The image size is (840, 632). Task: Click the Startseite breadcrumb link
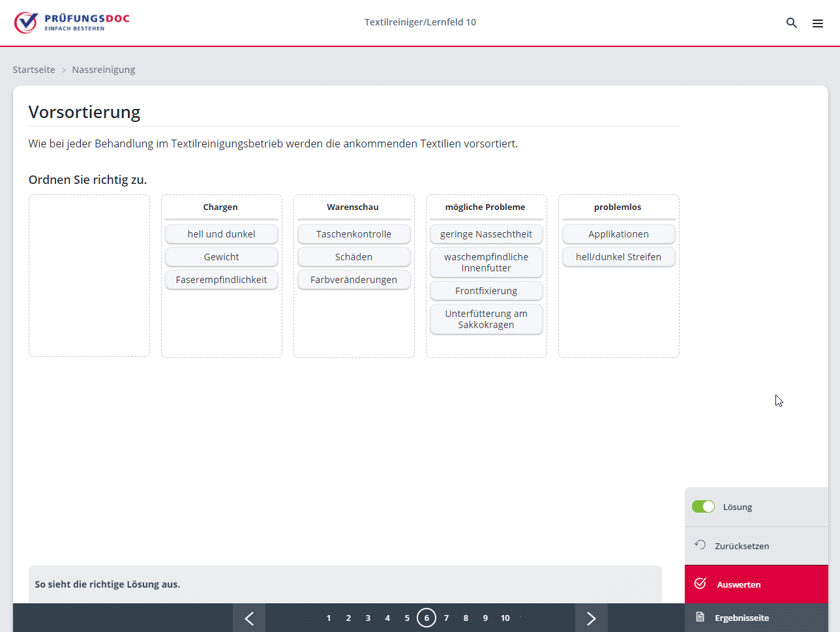pyautogui.click(x=34, y=70)
